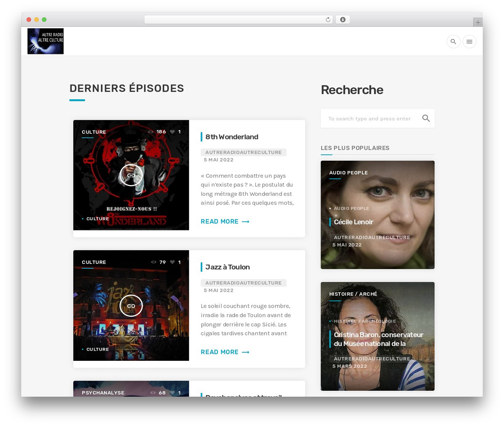This screenshot has height=427, width=504.
Task: Click small Audio People tag above Cécile Lenoir
Action: [x=352, y=208]
